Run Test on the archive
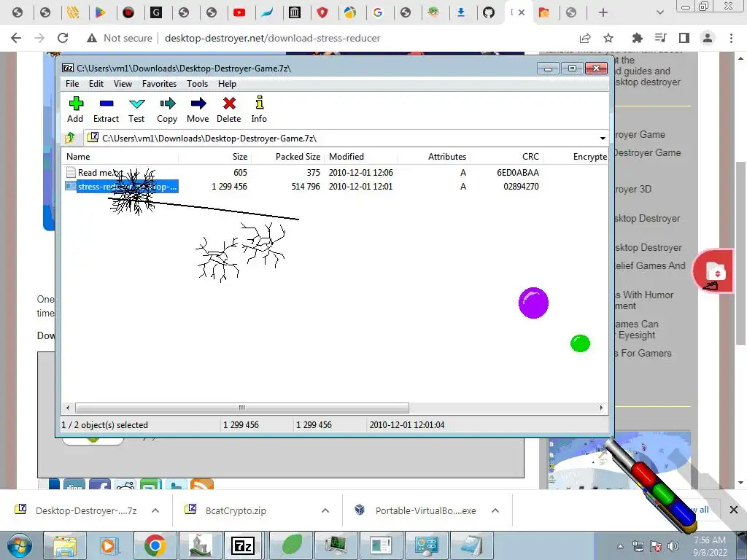The image size is (747, 560). point(136,109)
